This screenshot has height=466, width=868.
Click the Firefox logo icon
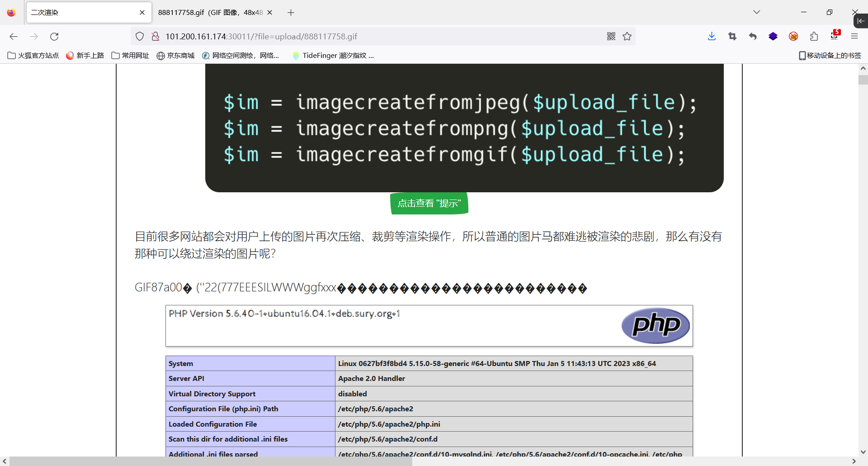click(x=11, y=13)
